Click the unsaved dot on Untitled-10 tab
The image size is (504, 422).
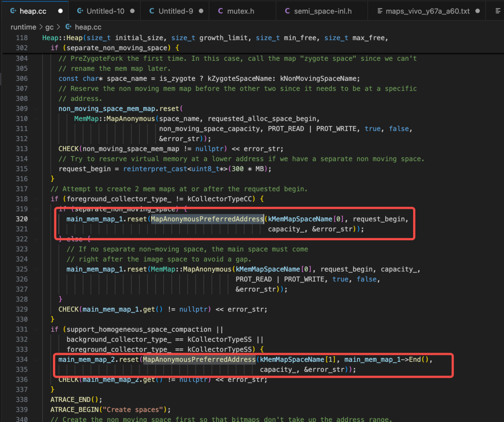[132, 11]
